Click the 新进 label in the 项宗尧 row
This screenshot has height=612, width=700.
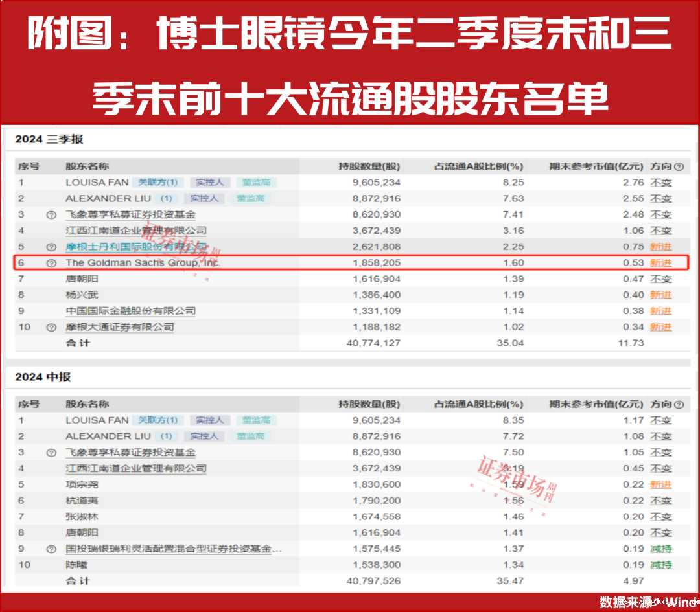[x=660, y=484]
